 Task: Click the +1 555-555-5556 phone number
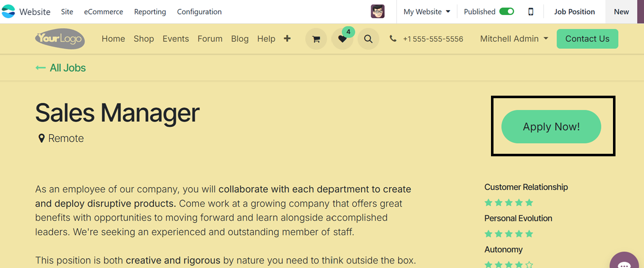coord(433,39)
